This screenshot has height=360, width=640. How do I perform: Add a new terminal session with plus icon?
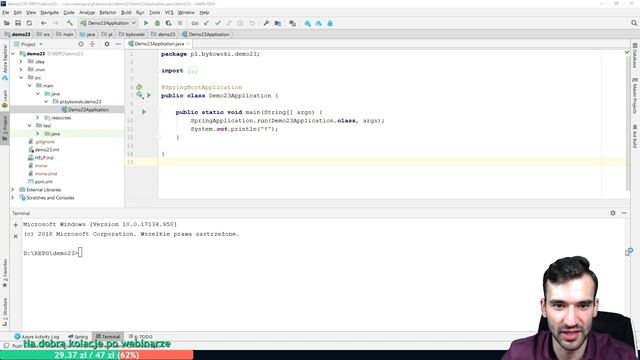[x=16, y=225]
